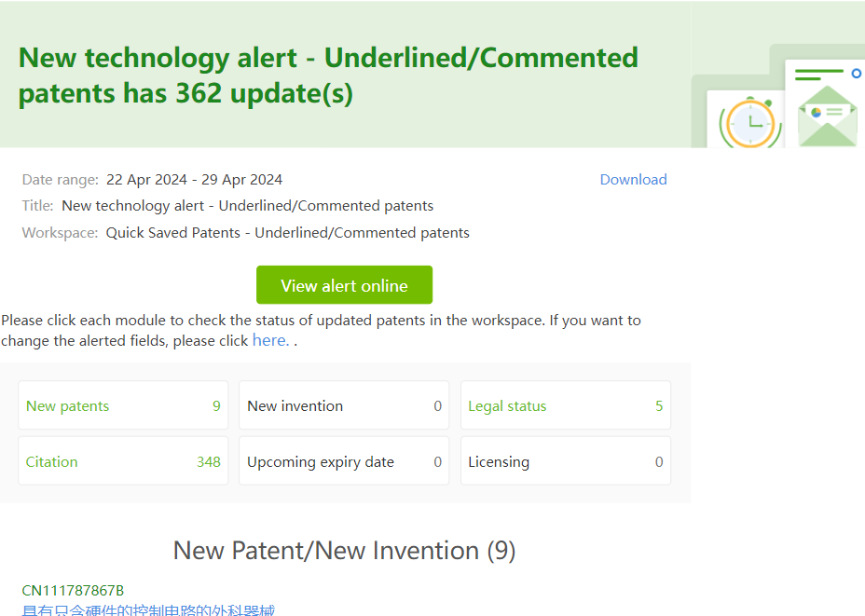The width and height of the screenshot is (865, 616).
Task: Click the Citation count of 348
Action: pos(208,461)
